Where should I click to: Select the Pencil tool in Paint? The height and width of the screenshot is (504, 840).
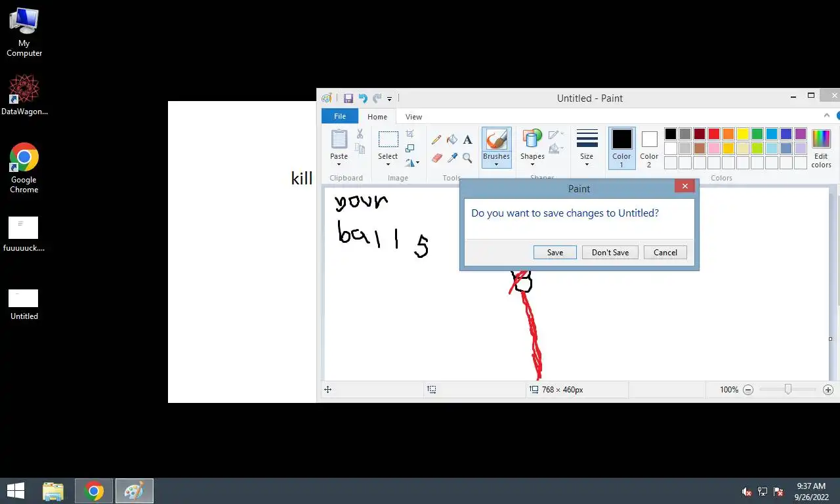pyautogui.click(x=436, y=140)
